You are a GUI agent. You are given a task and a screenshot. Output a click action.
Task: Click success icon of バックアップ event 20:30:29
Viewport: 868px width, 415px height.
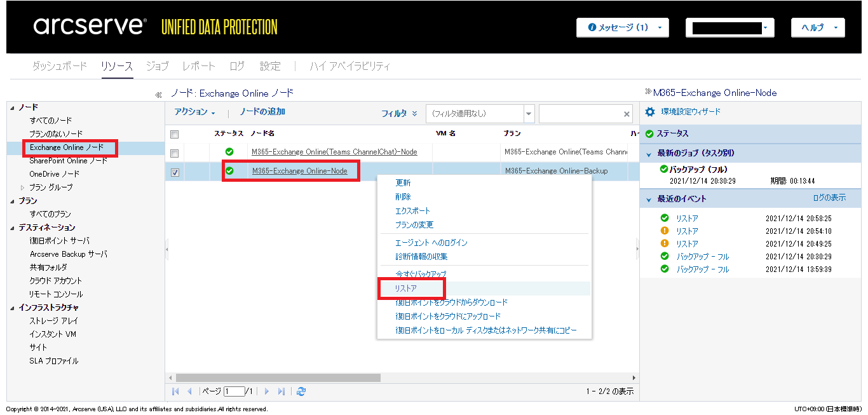click(x=665, y=256)
